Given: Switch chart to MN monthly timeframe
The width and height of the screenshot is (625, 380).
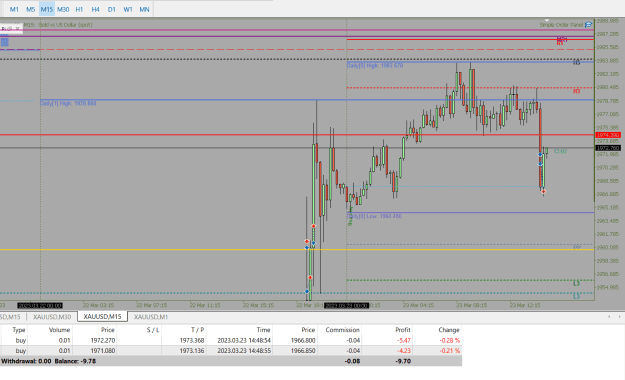Looking at the screenshot, I should click(144, 9).
